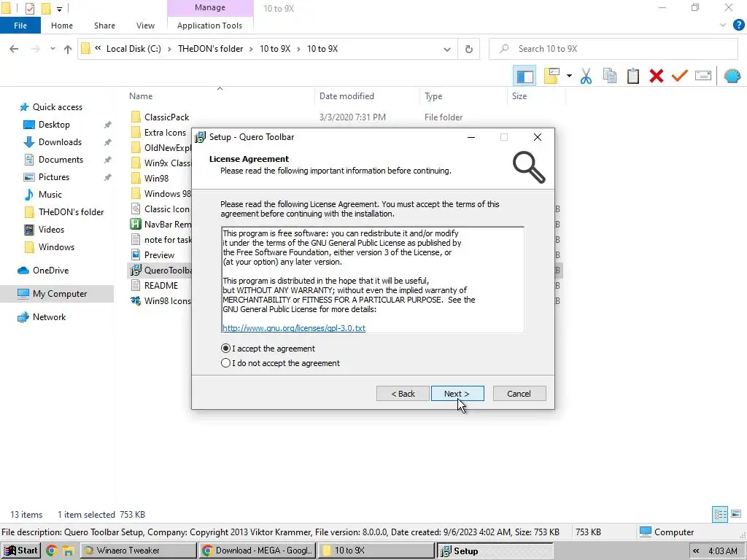Screen dimensions: 747x560
Task: Show hidden tray icons chevron
Action: 696,551
